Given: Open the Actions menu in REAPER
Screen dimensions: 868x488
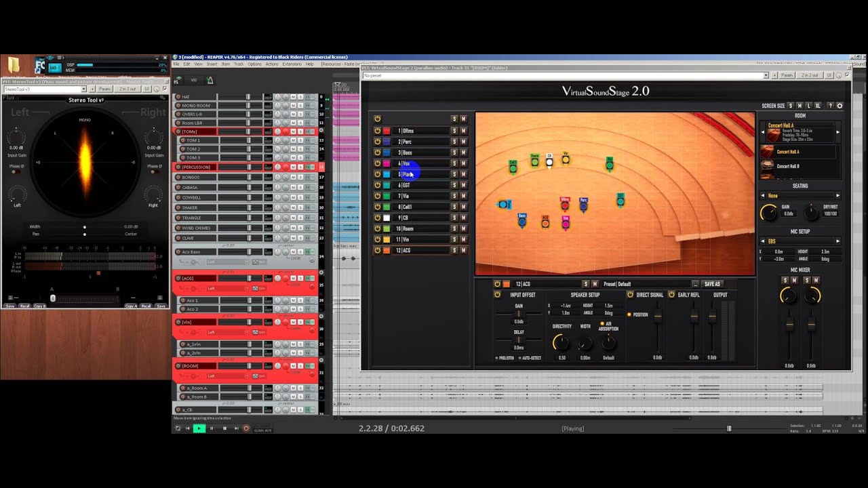Looking at the screenshot, I should point(272,64).
